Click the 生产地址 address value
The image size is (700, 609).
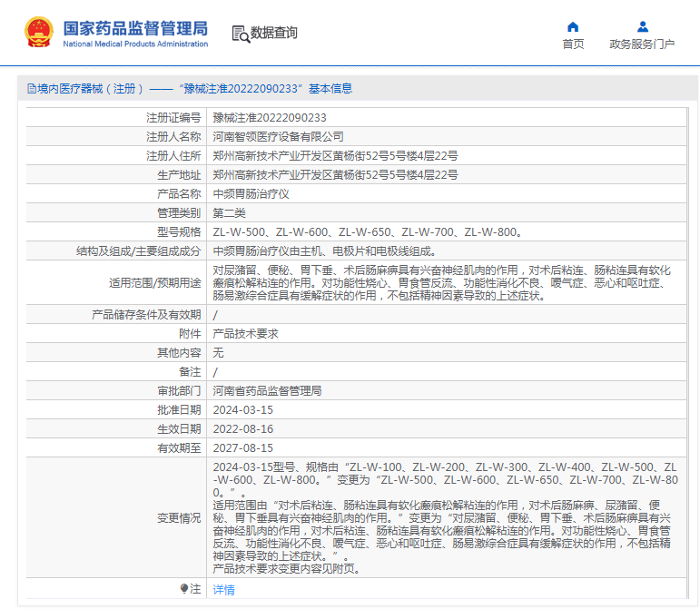(335, 175)
